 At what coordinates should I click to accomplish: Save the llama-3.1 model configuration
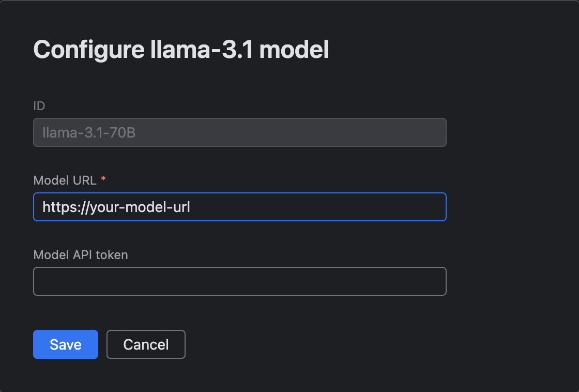(x=66, y=344)
